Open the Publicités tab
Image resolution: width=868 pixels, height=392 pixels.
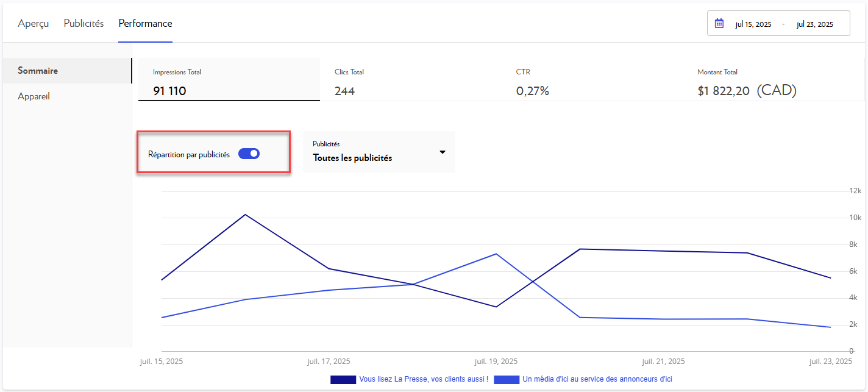84,24
